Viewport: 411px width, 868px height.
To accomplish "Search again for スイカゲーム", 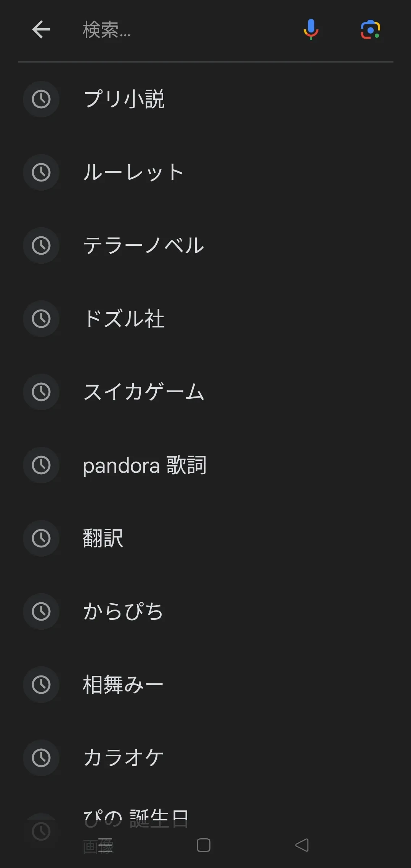I will tap(144, 392).
